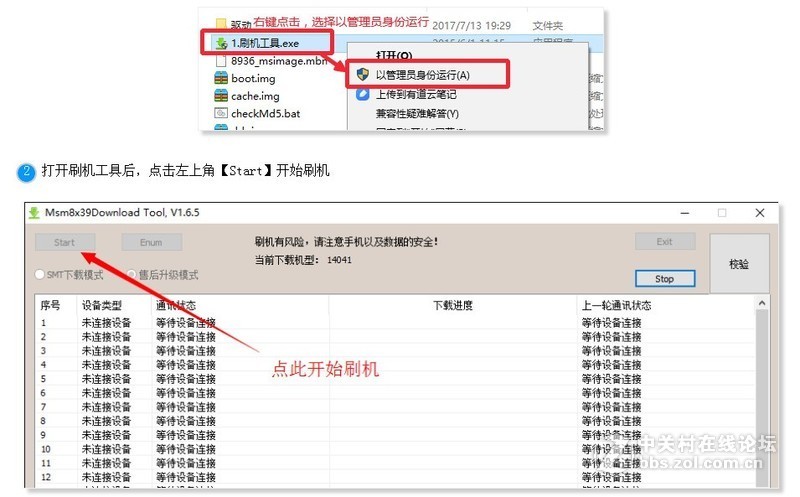Click the 驱动 folder icon
This screenshot has height=497, width=800.
coord(221,23)
